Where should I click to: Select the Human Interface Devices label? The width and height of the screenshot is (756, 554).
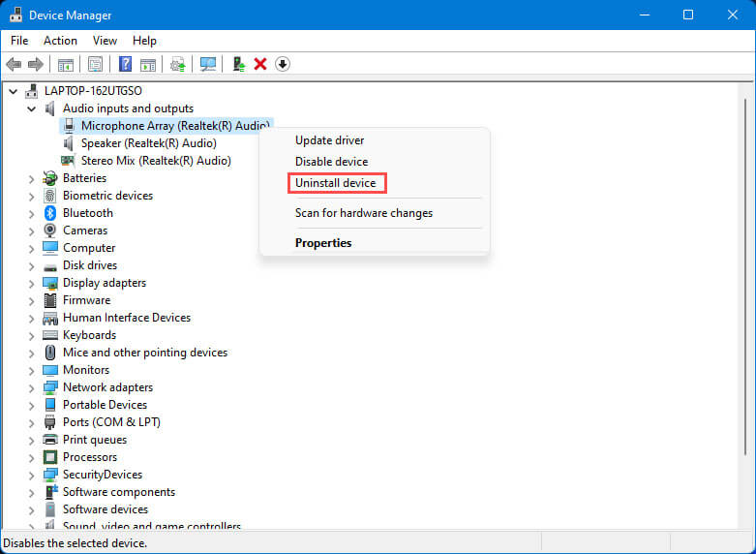pos(127,318)
